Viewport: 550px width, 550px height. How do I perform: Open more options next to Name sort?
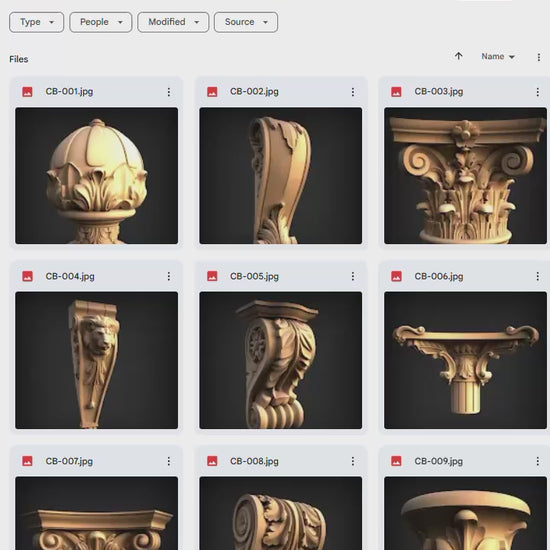[539, 57]
